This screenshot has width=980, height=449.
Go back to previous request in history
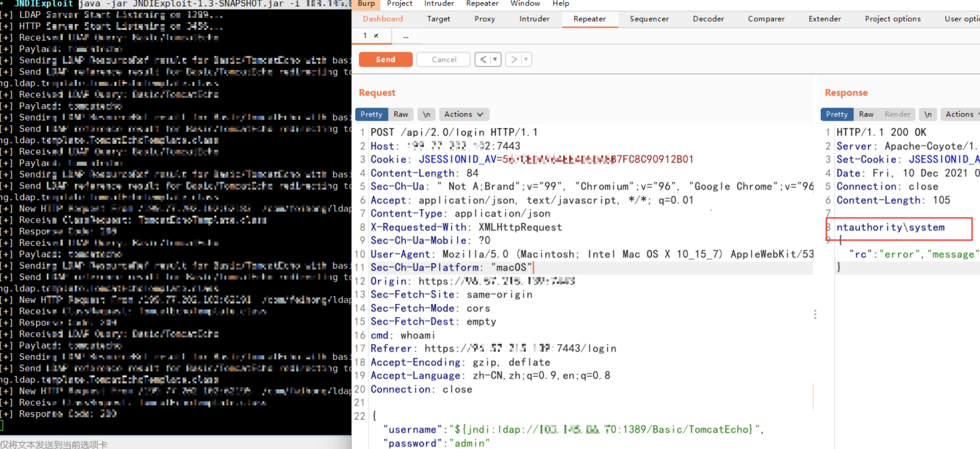483,59
